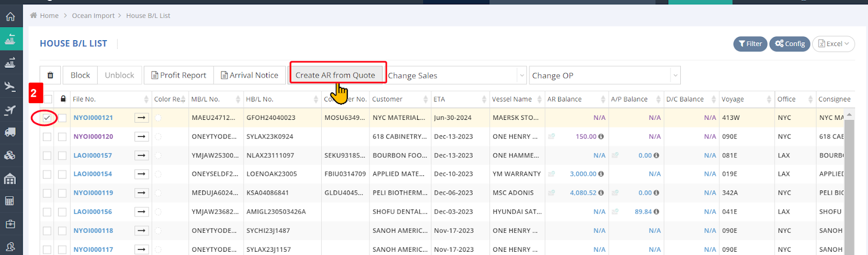Image resolution: width=868 pixels, height=255 pixels.
Task: Navigate to Home breadcrumb
Action: (x=49, y=16)
